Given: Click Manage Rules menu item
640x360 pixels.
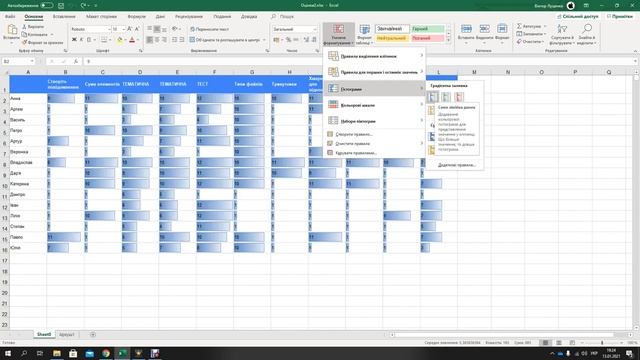Looking at the screenshot, I should tap(374, 153).
